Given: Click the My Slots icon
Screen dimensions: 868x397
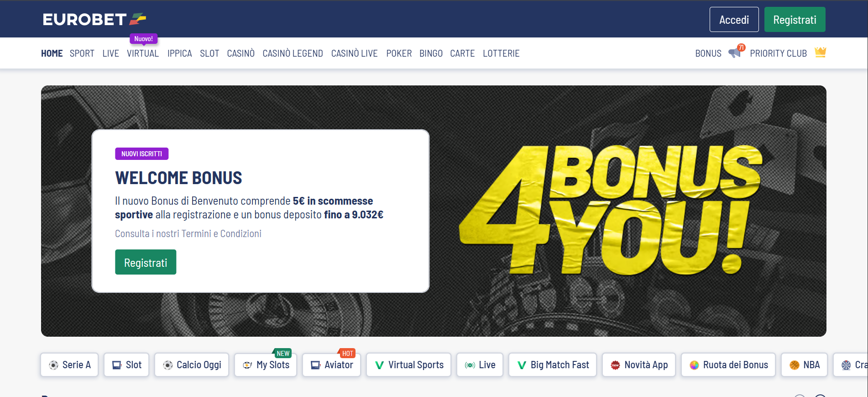Looking at the screenshot, I should tap(248, 365).
